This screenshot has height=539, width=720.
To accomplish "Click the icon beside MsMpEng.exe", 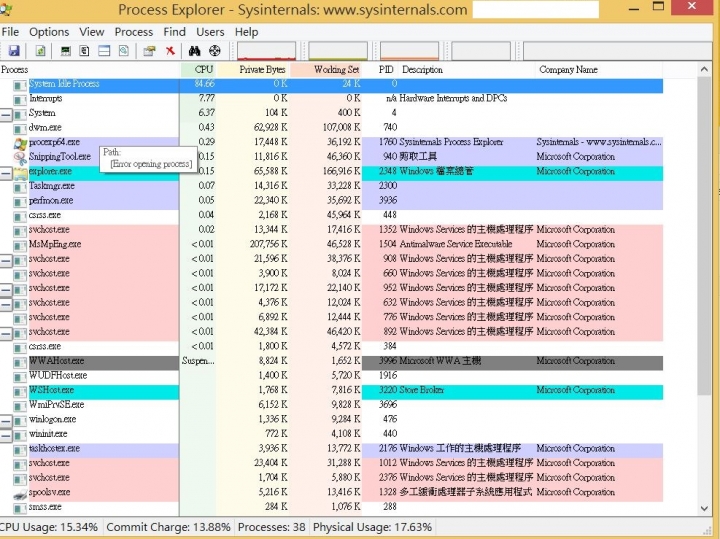I will [x=20, y=246].
